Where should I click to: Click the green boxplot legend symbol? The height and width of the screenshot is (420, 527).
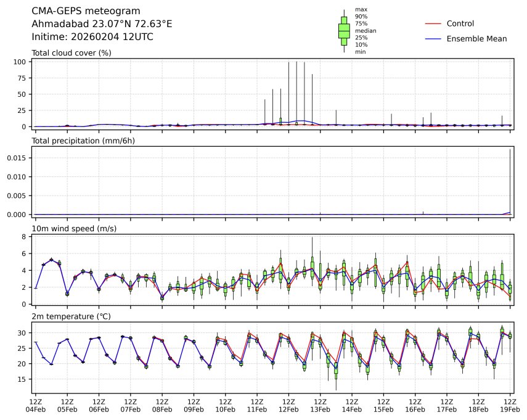(344, 31)
